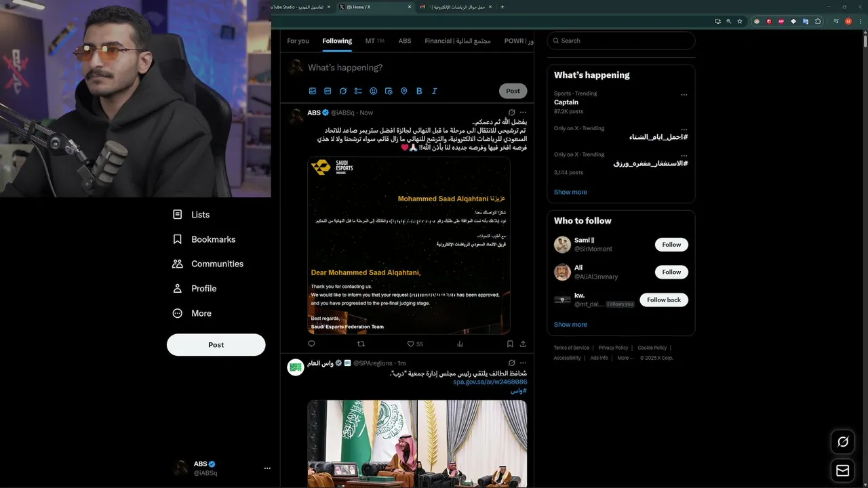This screenshot has width=868, height=488.
Task: Tag a location on the post
Action: (x=404, y=91)
